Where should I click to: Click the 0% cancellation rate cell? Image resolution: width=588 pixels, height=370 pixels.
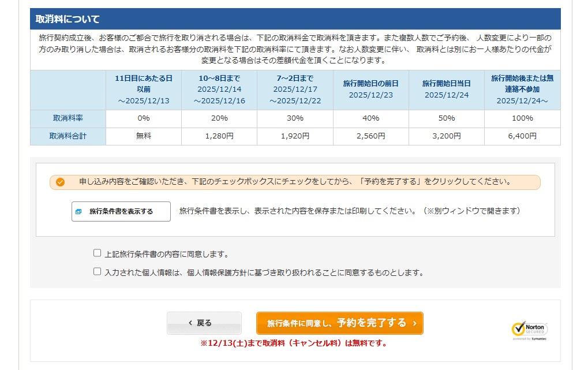coord(144,118)
